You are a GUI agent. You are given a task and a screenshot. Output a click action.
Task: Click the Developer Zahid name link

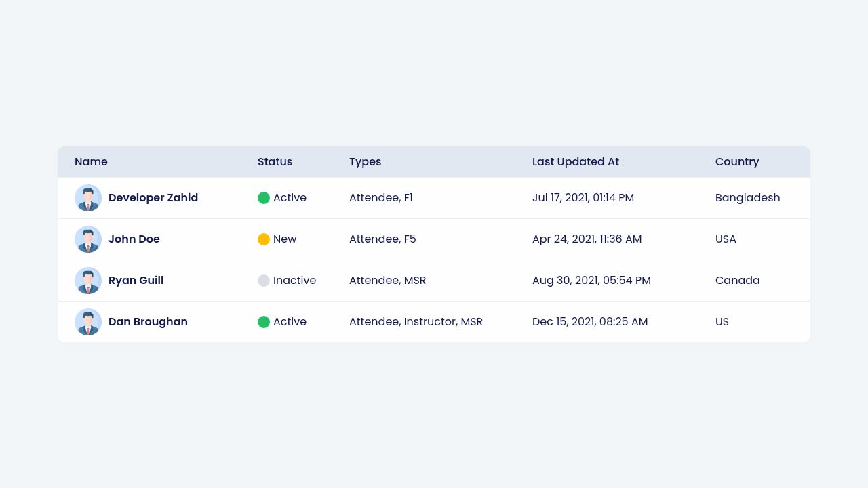(153, 198)
